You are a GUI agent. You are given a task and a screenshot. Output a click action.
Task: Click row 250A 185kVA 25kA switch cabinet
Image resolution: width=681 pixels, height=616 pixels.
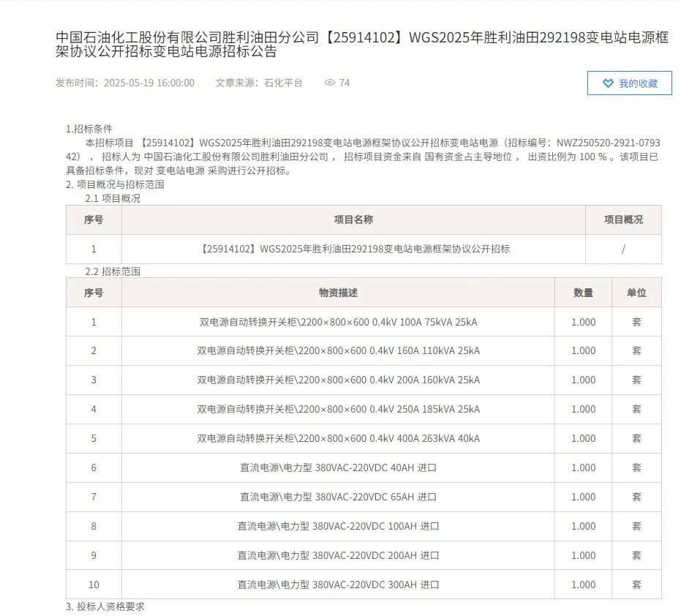point(364,409)
